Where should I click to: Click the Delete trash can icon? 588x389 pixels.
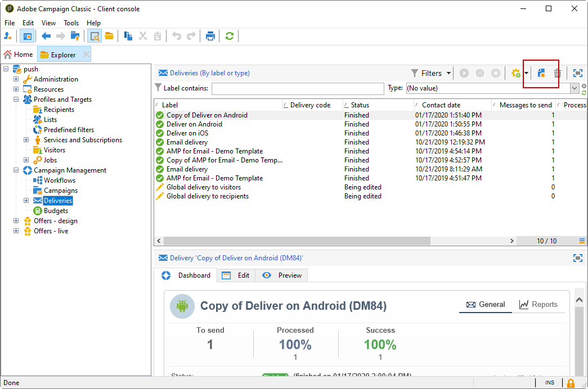(557, 73)
